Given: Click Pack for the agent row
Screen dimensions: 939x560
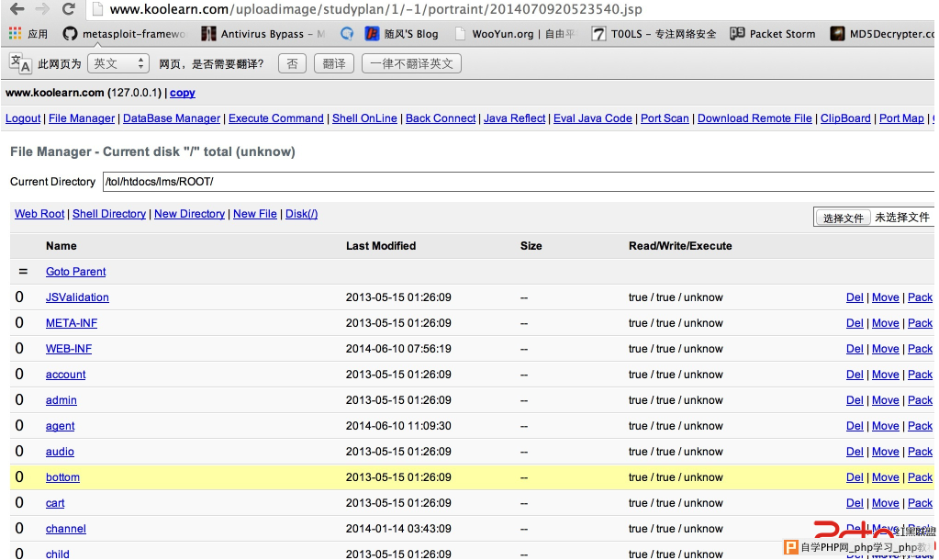Looking at the screenshot, I should tap(920, 427).
